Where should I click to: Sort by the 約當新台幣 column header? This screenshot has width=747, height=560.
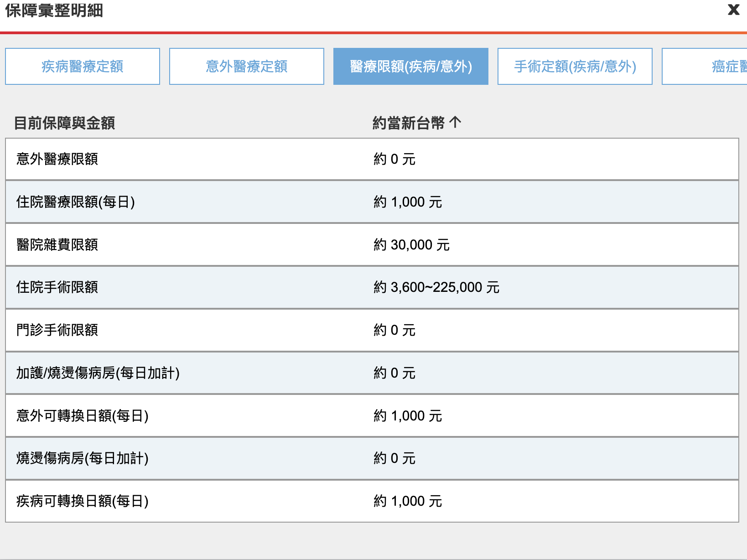point(408,123)
